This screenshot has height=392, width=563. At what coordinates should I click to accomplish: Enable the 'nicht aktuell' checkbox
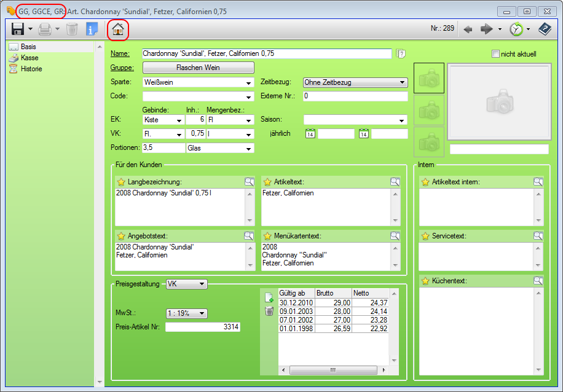[x=496, y=54]
